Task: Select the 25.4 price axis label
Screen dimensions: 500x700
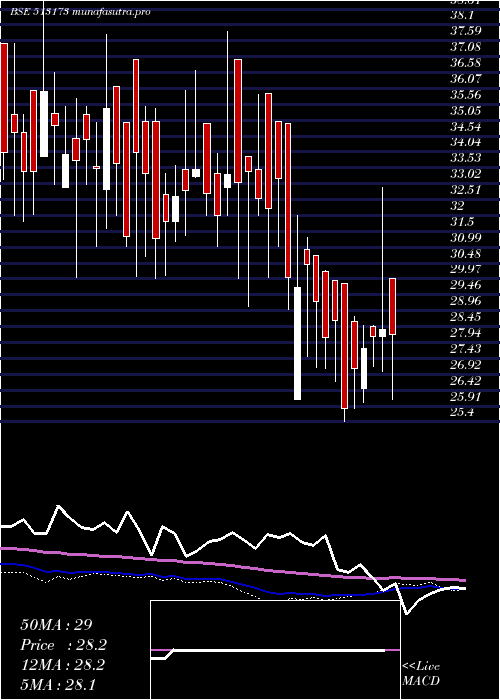Action: [461, 412]
